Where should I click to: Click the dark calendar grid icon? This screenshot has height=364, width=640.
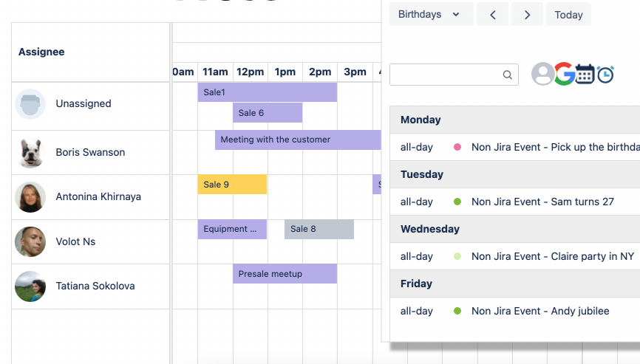pyautogui.click(x=585, y=74)
